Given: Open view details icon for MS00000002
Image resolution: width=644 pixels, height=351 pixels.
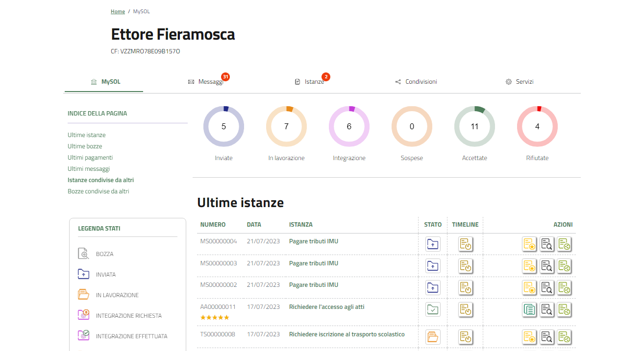Looking at the screenshot, I should click(x=546, y=287).
